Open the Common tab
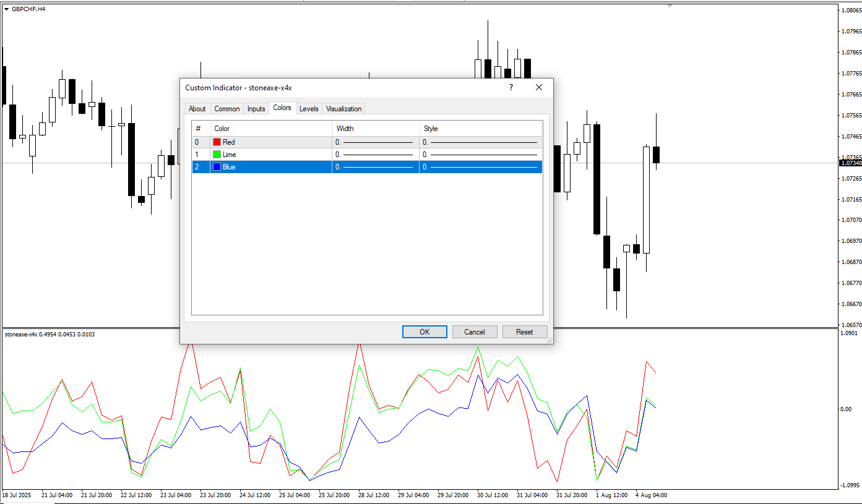 click(226, 109)
